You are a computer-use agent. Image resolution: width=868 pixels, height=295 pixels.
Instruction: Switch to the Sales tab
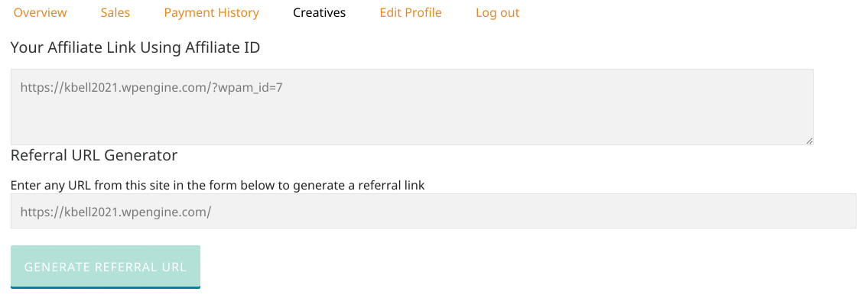[x=115, y=13]
